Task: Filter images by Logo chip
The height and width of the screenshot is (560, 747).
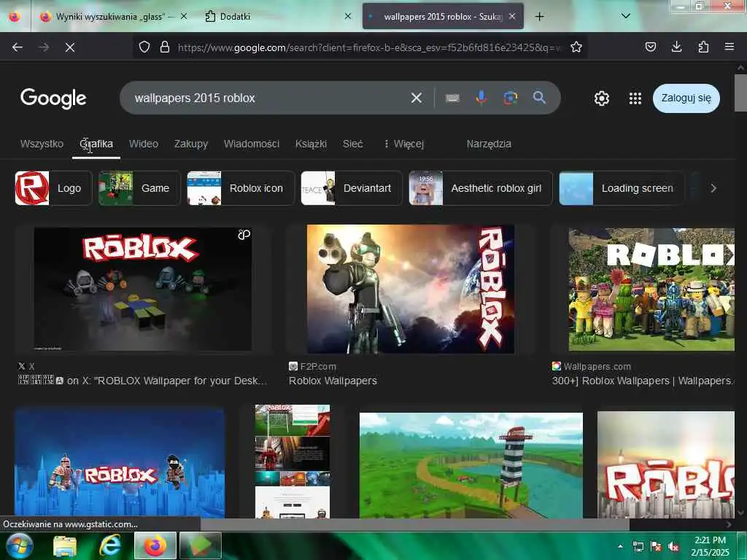Action: [53, 188]
